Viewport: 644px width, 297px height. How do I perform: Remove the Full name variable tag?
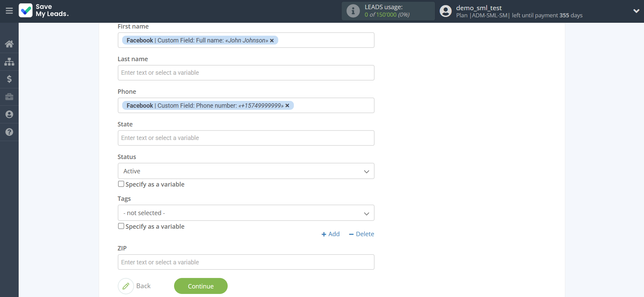[x=272, y=40]
